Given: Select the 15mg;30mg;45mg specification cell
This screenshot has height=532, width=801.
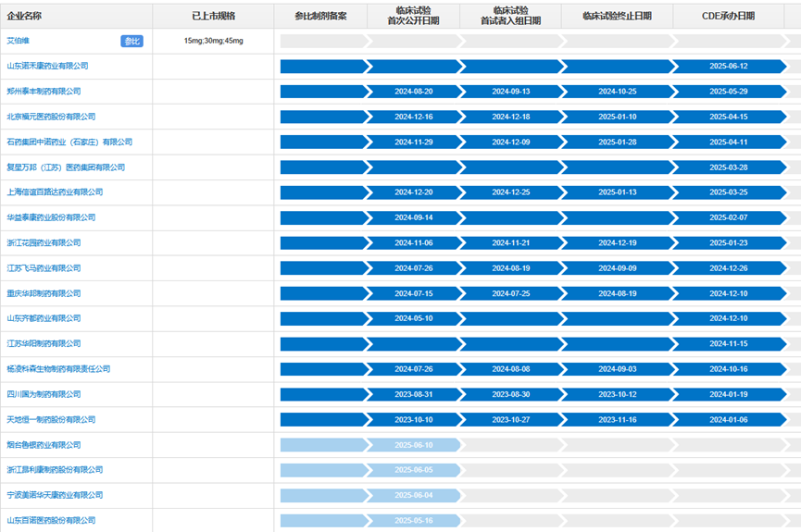Looking at the screenshot, I should (214, 41).
